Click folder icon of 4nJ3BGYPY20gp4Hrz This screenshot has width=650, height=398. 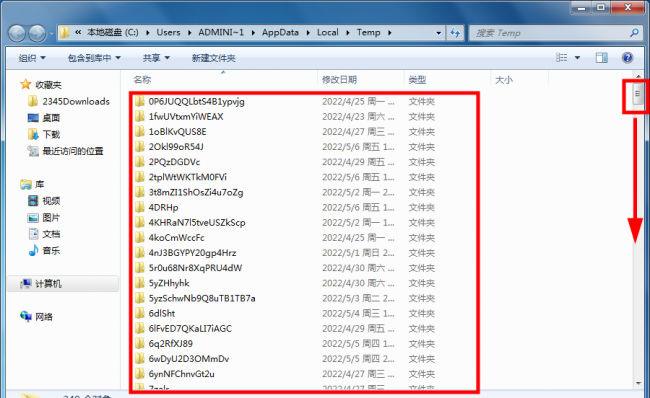(x=140, y=253)
